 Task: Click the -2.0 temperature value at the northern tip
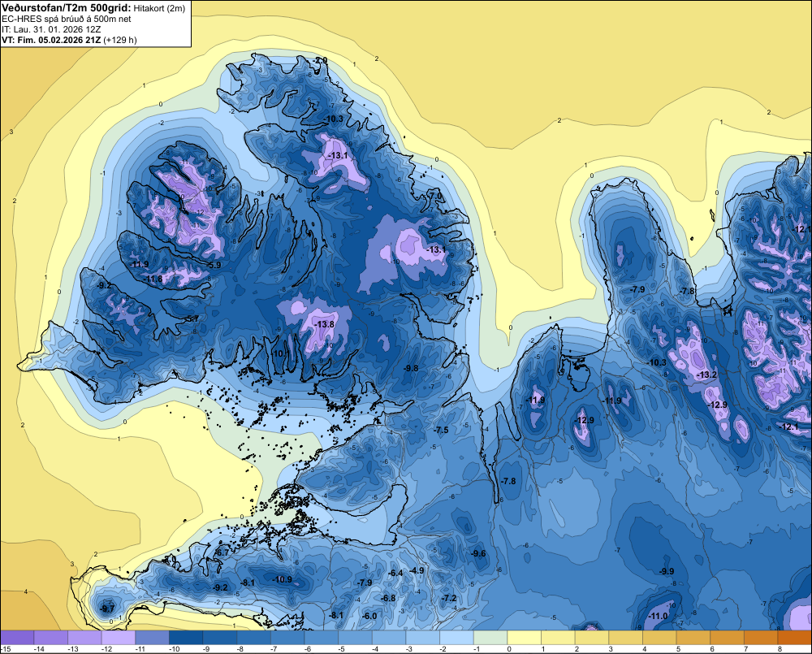321,61
